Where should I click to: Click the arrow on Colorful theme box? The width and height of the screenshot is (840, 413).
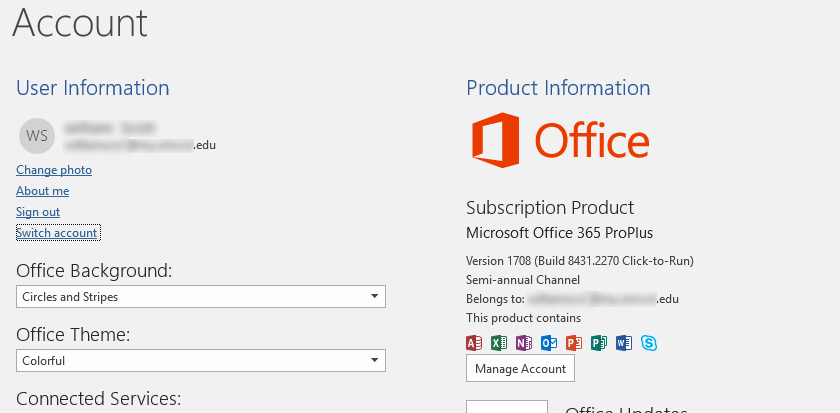pyautogui.click(x=374, y=360)
